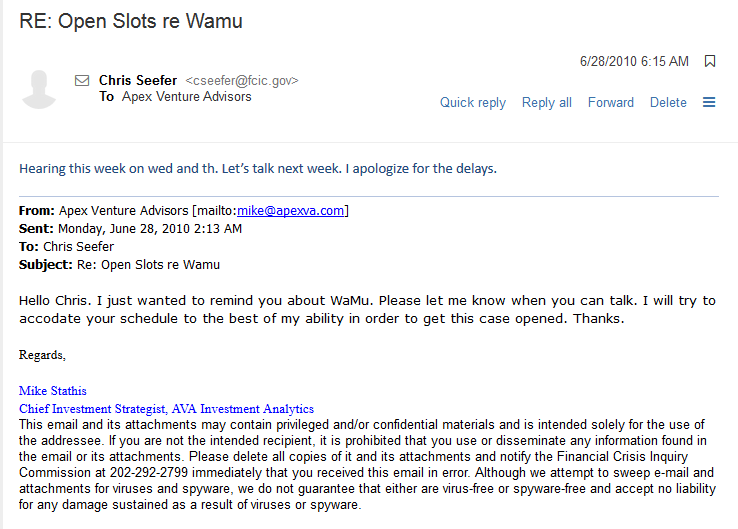The width and height of the screenshot is (738, 529).
Task: Click Quick reply
Action: pyautogui.click(x=473, y=102)
